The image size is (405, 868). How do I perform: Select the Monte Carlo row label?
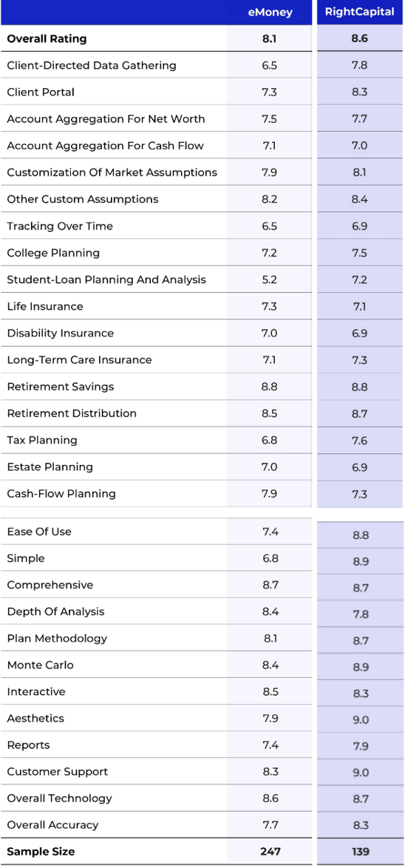pos(41,665)
